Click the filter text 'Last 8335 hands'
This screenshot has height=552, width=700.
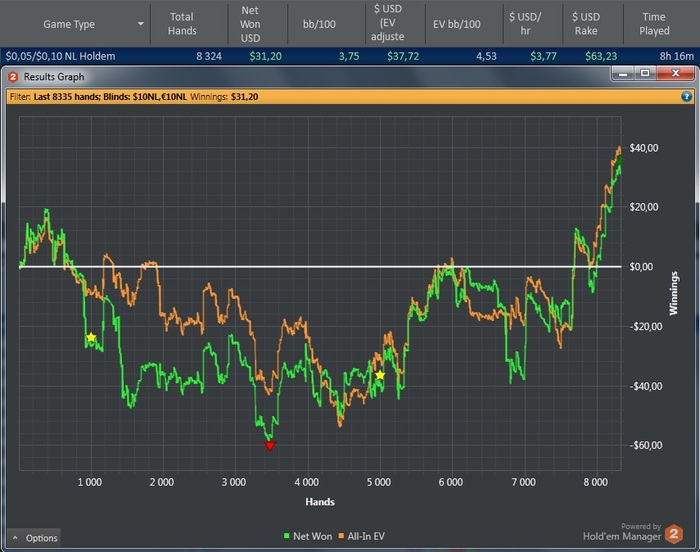point(67,96)
